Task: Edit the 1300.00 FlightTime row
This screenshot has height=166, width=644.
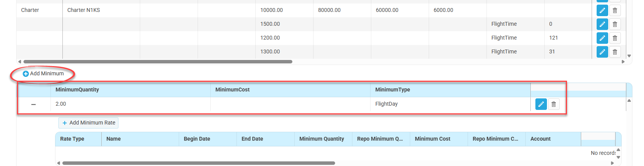Action: point(602,52)
